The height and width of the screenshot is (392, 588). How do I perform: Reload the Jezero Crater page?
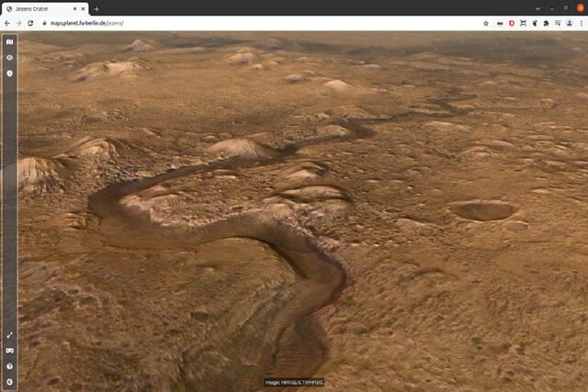30,22
